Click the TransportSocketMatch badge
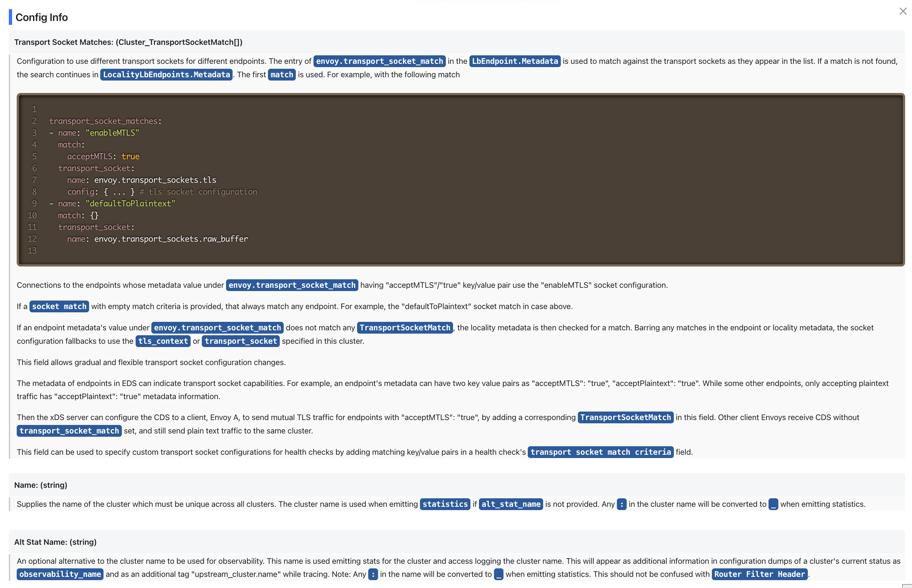912x588 pixels. pyautogui.click(x=404, y=328)
